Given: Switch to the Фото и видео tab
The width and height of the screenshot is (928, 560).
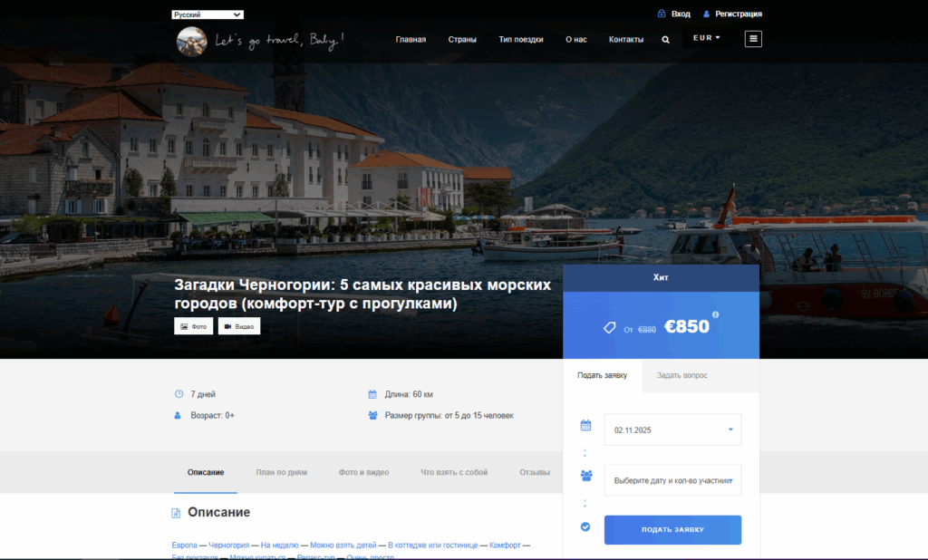Looking at the screenshot, I should 363,472.
